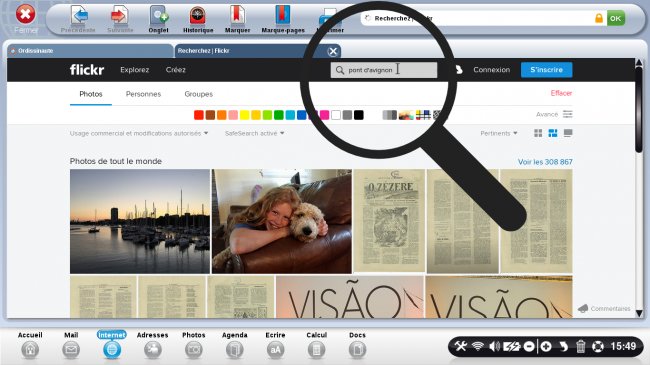Viewport: 650px width, 365px height.
Task: Open the Calcul spreadsheet app
Action: pyautogui.click(x=316, y=345)
